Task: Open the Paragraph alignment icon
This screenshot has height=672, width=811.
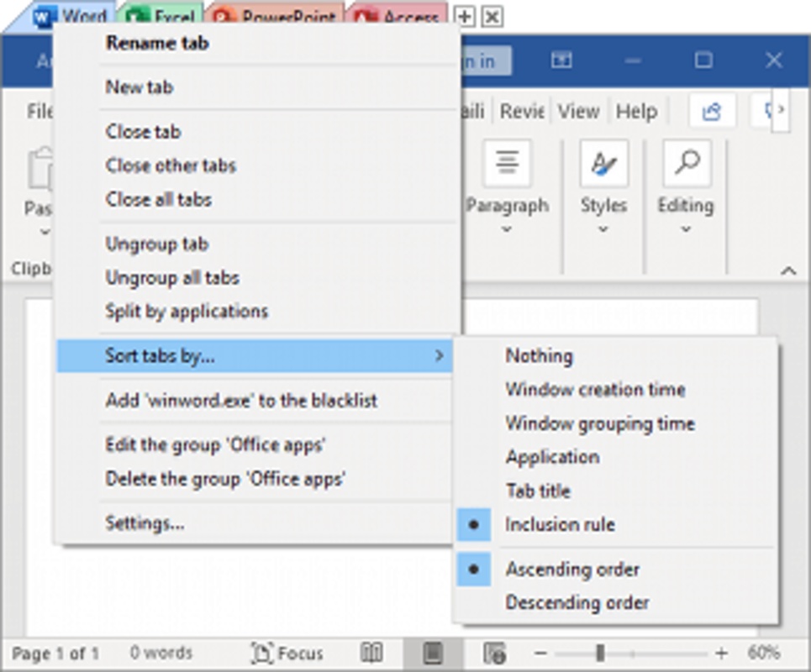Action: point(507,163)
